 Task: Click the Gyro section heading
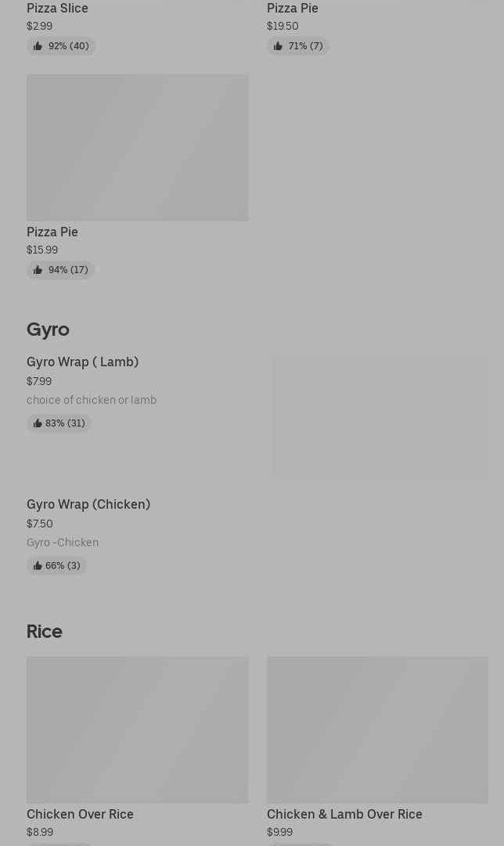click(x=48, y=329)
